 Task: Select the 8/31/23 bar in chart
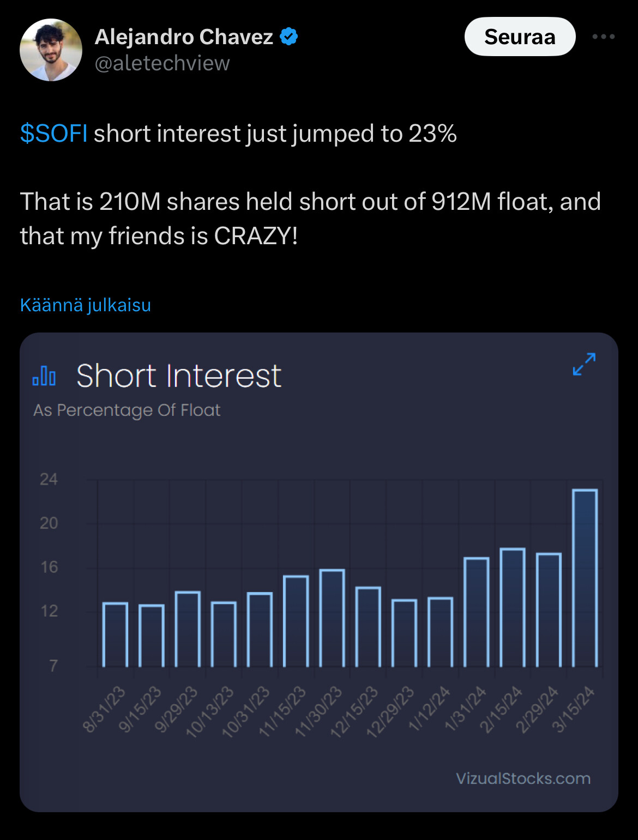[115, 634]
